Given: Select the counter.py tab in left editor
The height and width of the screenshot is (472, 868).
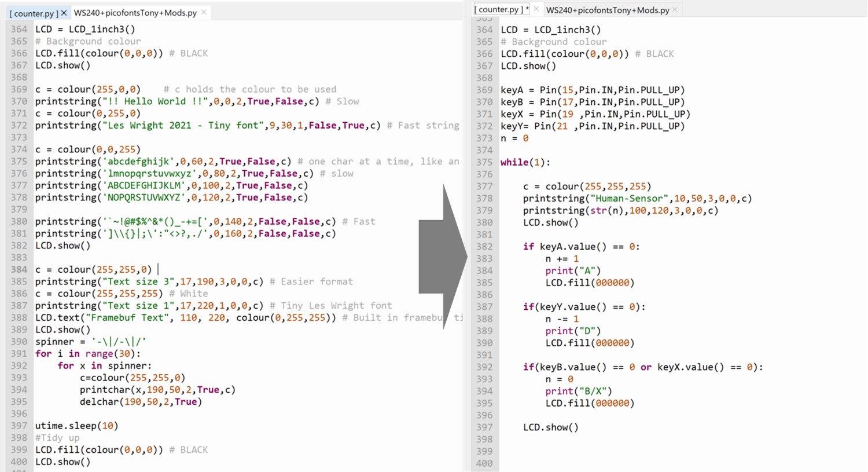Looking at the screenshot, I should click(34, 13).
